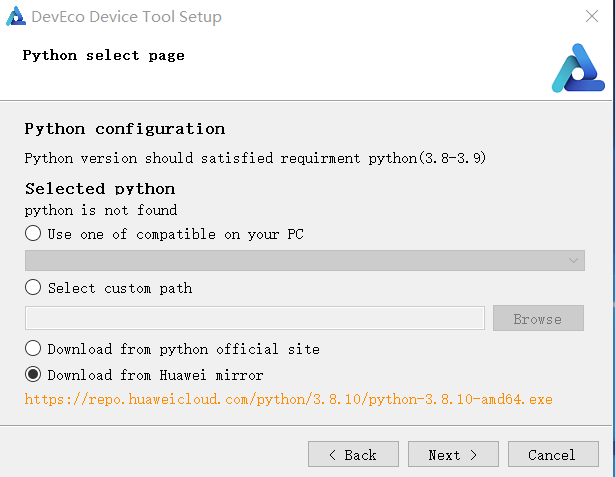Open the huaweicloud Python download link
Screen dimensions: 615x477
point(288,399)
